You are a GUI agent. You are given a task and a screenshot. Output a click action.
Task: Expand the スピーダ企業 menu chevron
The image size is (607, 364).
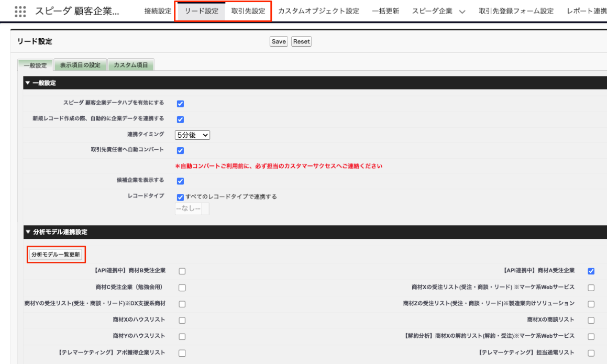(x=462, y=12)
